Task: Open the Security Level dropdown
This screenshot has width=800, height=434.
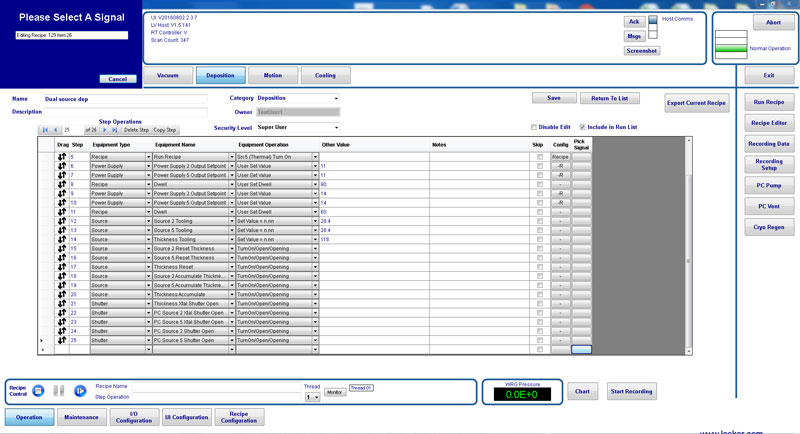Action: coord(335,128)
